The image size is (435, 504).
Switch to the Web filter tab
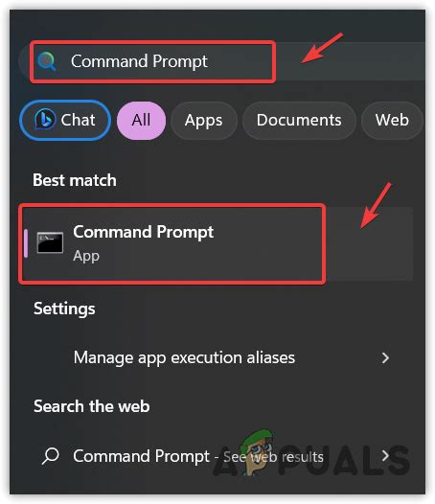click(x=392, y=121)
